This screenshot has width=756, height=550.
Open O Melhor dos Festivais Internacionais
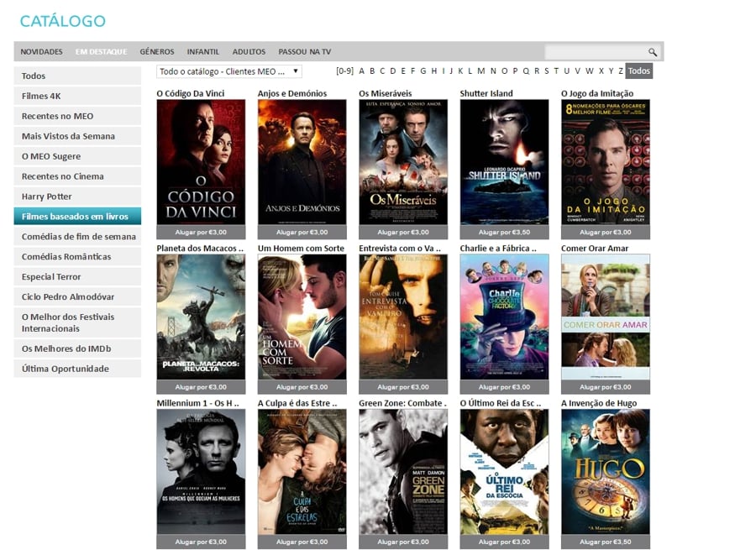[x=77, y=322]
